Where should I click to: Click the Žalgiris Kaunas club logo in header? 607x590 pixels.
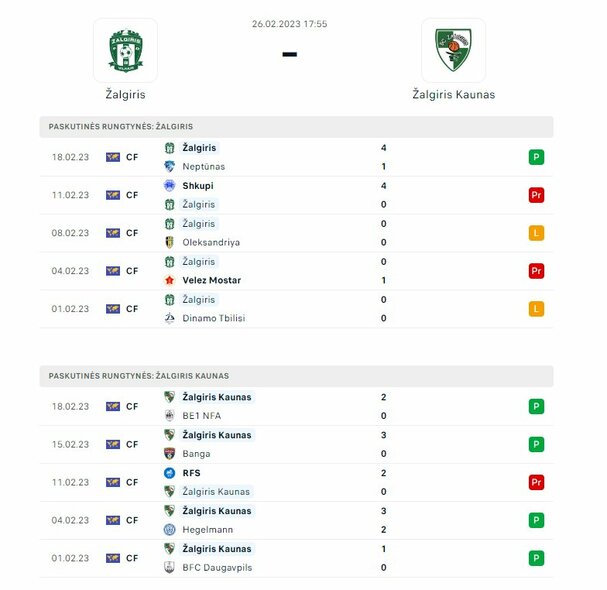(453, 50)
